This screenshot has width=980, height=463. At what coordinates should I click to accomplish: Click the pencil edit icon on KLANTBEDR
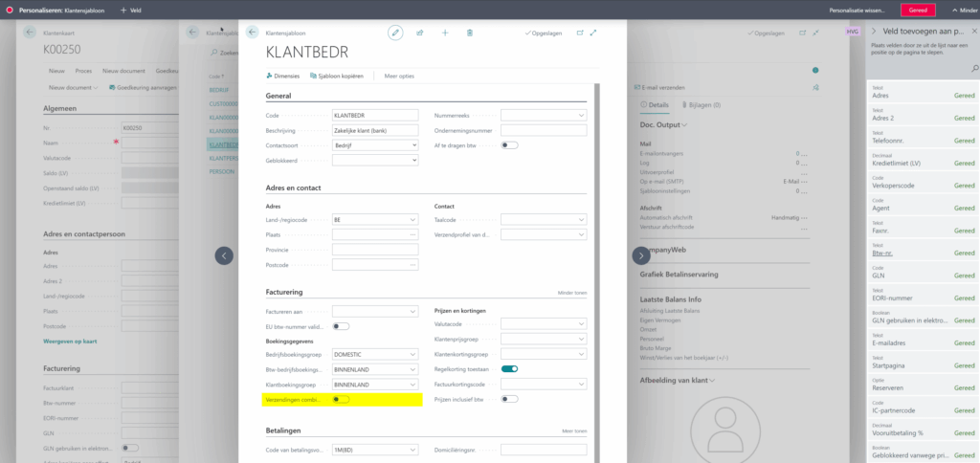[395, 33]
